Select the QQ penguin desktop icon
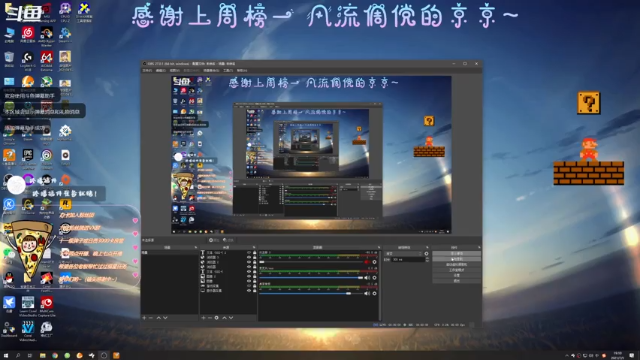This screenshot has width=640, height=360. click(9, 279)
